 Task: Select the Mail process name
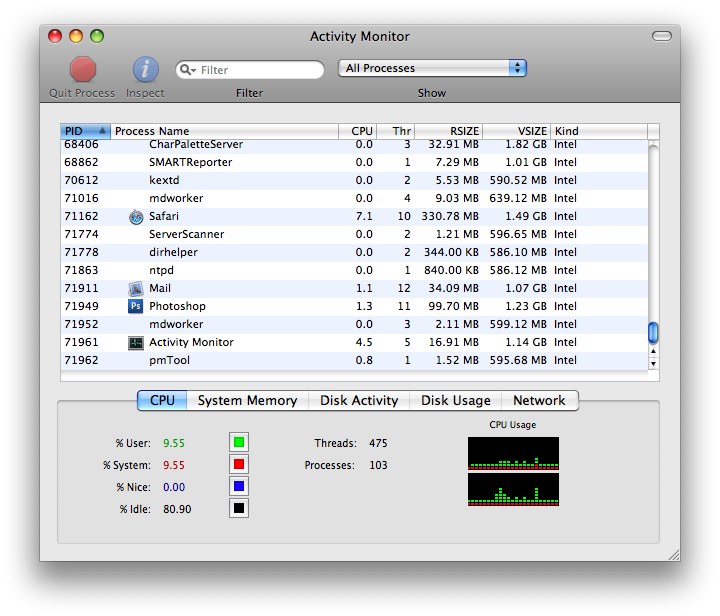click(x=160, y=288)
